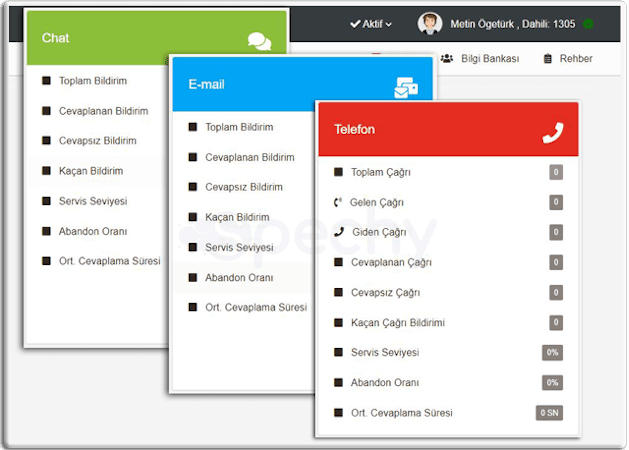Screen dimensions: 629x450
Task: Click the Cevaplanan Çağrı count badge
Action: (x=556, y=262)
